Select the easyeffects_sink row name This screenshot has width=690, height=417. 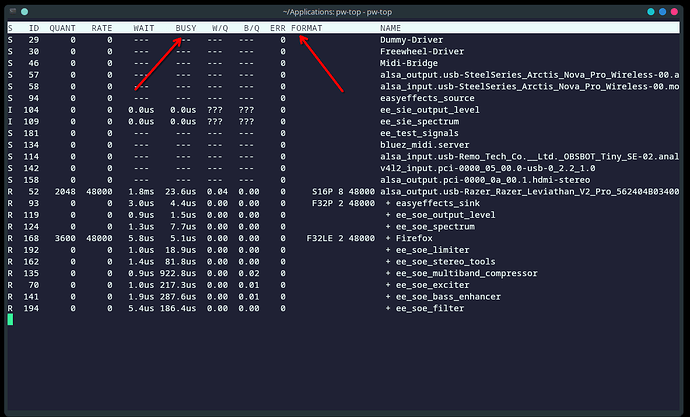(x=438, y=203)
